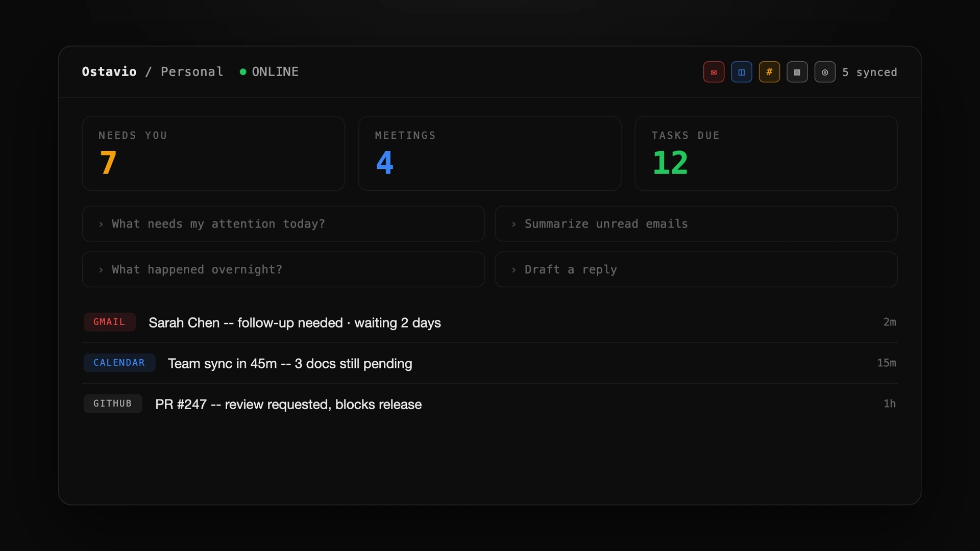Click the CALENDAR source tag
Screen dimensions: 980x551
119,363
